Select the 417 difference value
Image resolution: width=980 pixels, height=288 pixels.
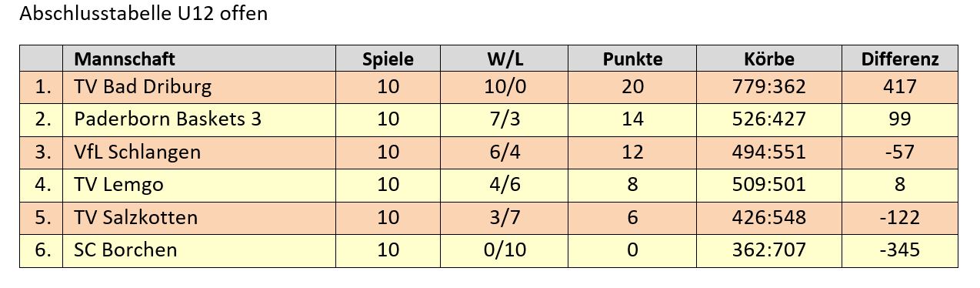[x=900, y=86]
